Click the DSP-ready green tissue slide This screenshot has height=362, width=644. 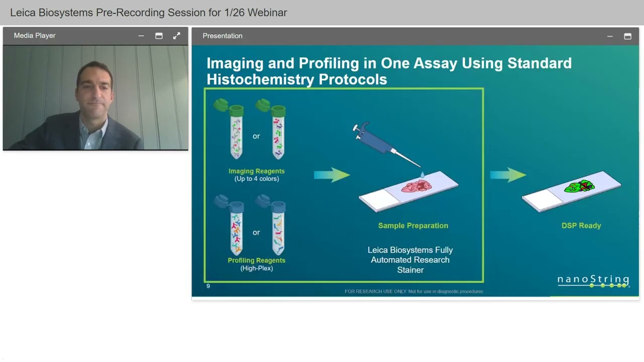pyautogui.click(x=572, y=191)
